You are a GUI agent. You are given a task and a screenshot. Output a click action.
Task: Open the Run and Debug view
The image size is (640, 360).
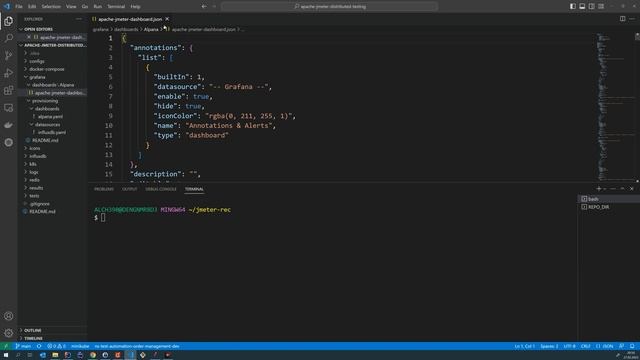tap(9, 73)
